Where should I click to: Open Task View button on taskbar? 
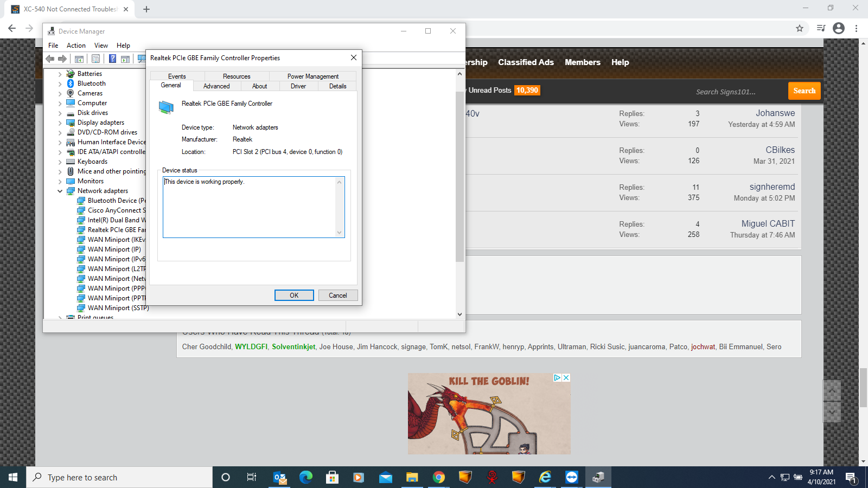coord(252,477)
